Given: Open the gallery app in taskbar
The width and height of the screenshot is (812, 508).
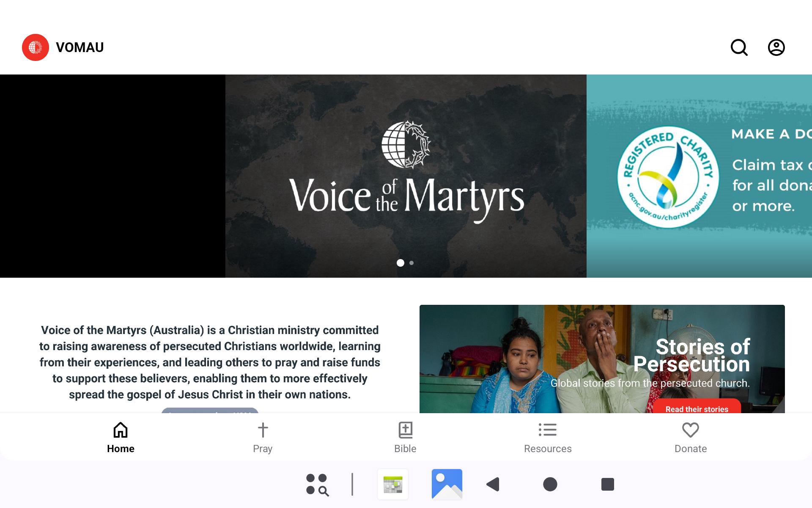Looking at the screenshot, I should pyautogui.click(x=447, y=484).
